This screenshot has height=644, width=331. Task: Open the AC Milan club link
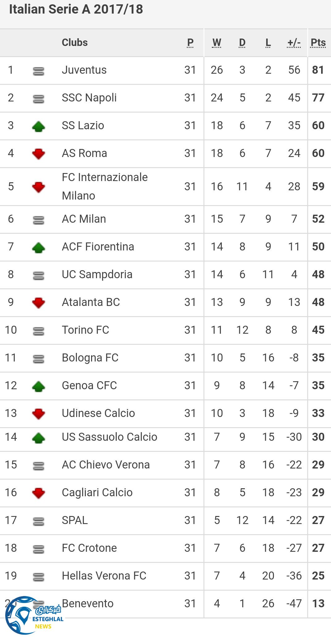pyautogui.click(x=84, y=219)
